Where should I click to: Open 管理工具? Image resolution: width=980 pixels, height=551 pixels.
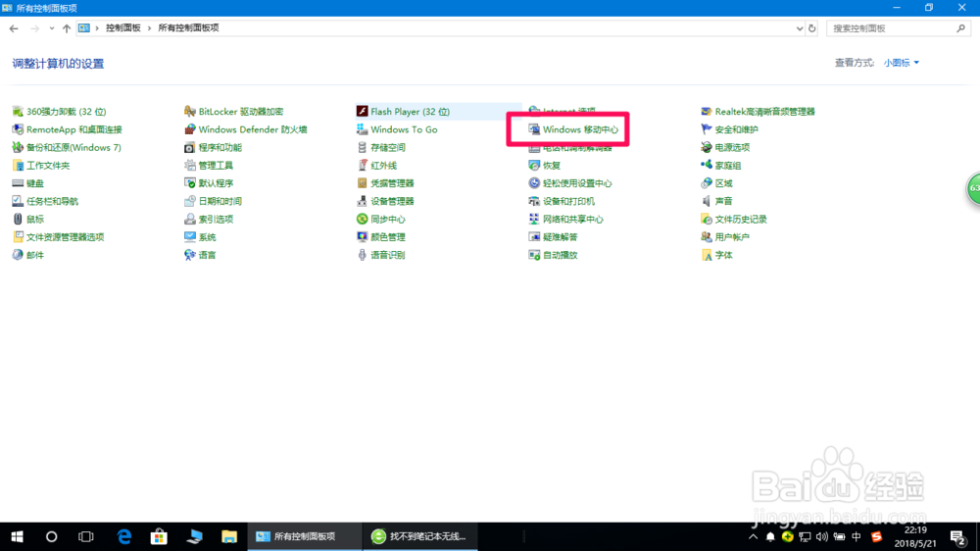pos(209,166)
